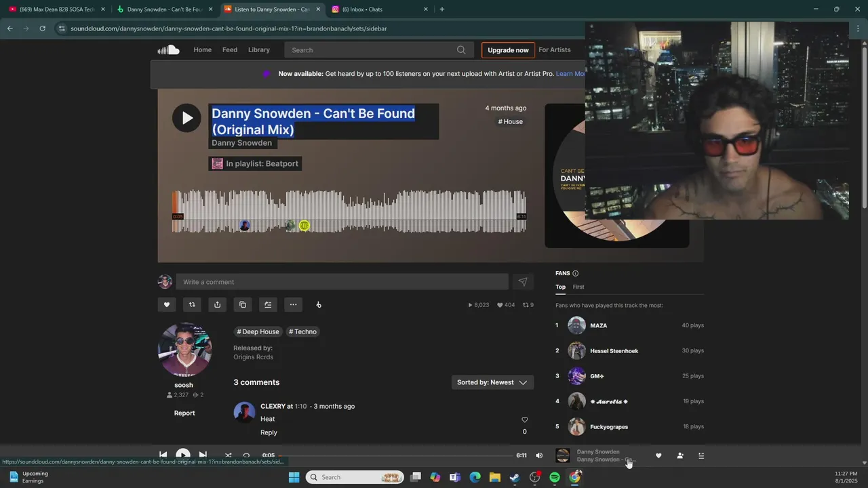Go to the Library tab

[259, 49]
